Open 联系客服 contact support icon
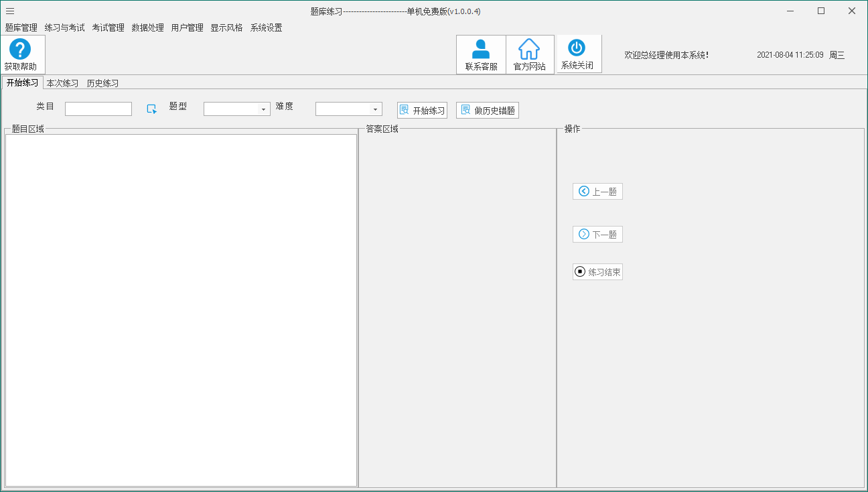The width and height of the screenshot is (868, 492). click(481, 49)
